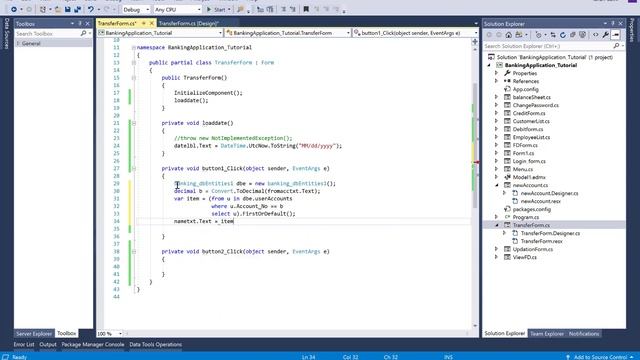Click the search magnifier in Toolbox
640x360 pixels.
click(x=84, y=33)
